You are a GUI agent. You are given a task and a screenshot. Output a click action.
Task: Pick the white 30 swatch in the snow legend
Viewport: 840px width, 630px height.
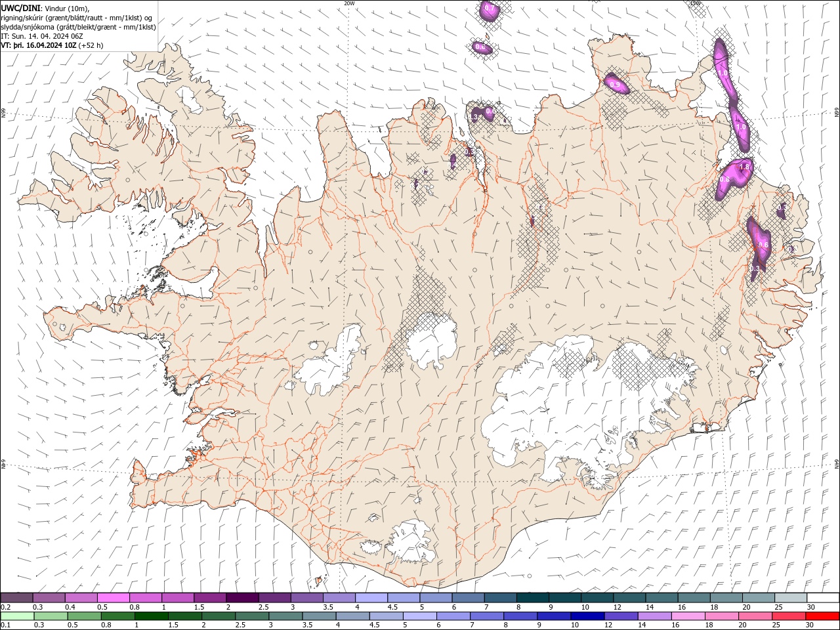pos(823,597)
